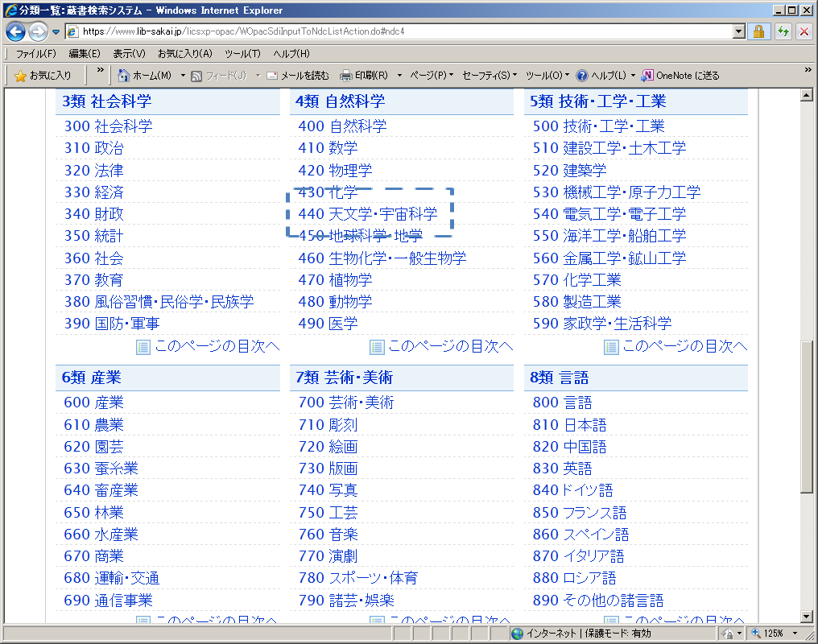Expand the Feed dropdown arrow

(258, 76)
